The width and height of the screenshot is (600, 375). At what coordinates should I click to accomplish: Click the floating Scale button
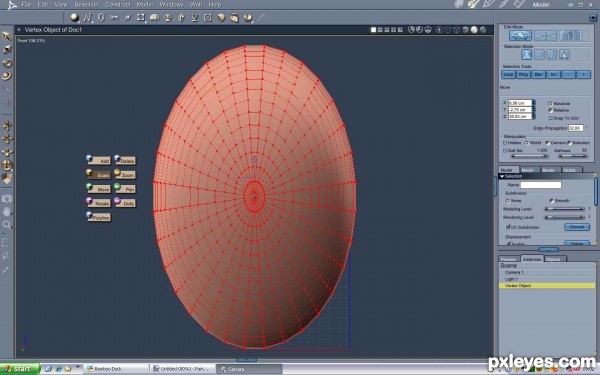99,174
